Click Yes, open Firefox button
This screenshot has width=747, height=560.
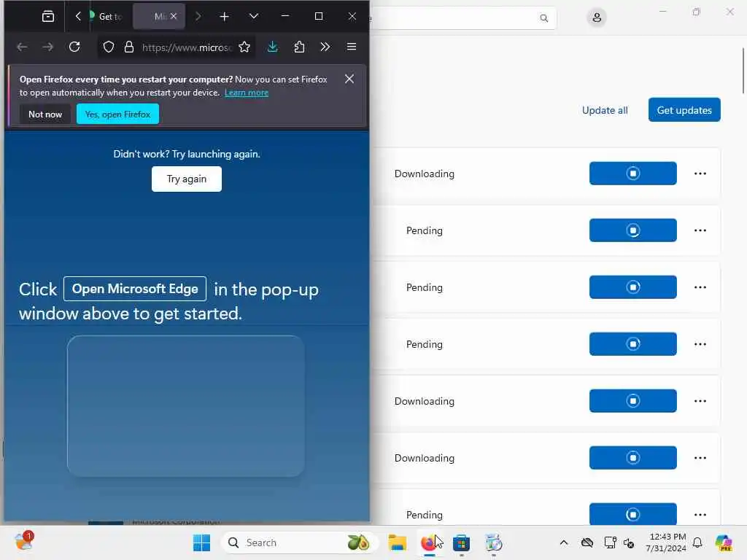[x=117, y=114]
